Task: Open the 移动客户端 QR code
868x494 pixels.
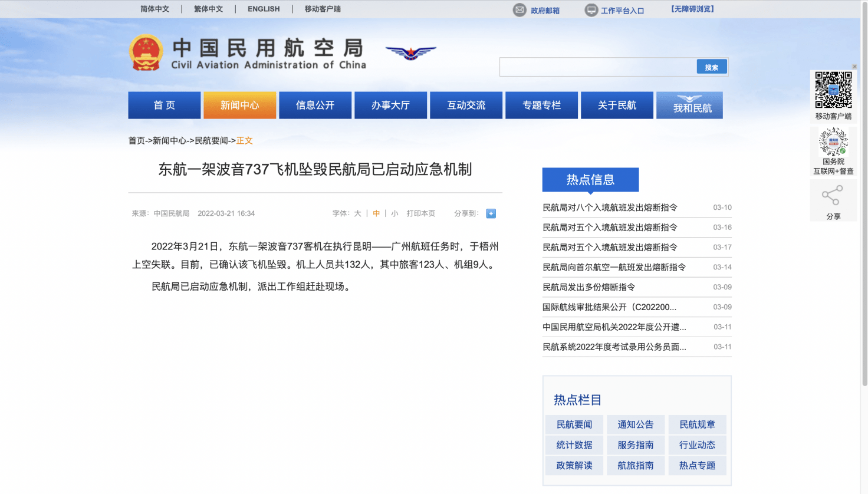Action: click(x=833, y=90)
